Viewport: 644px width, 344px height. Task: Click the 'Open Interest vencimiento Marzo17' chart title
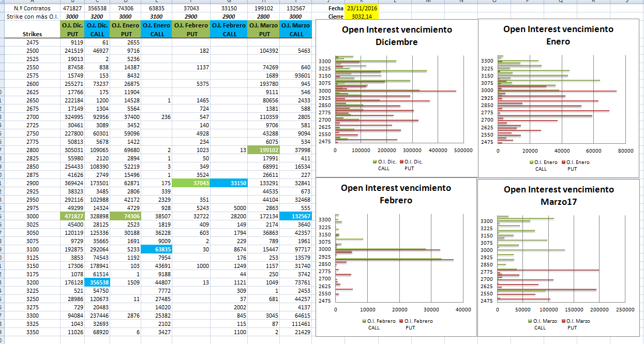[x=559, y=196]
